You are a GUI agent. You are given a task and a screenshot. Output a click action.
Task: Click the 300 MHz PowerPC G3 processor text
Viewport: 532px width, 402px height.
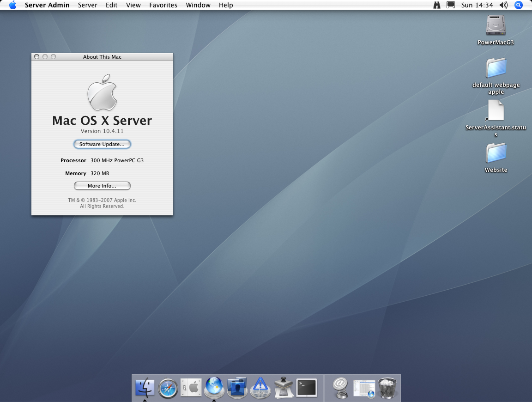coord(117,160)
